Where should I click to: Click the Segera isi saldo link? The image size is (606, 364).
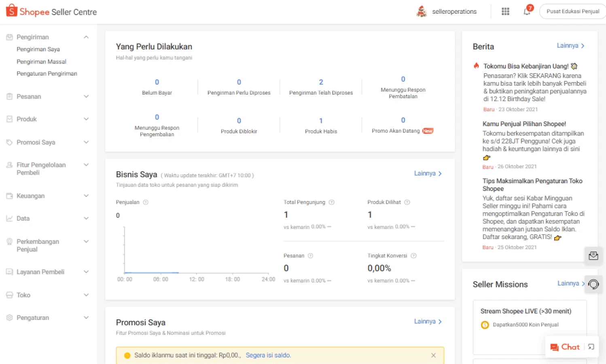point(268,355)
